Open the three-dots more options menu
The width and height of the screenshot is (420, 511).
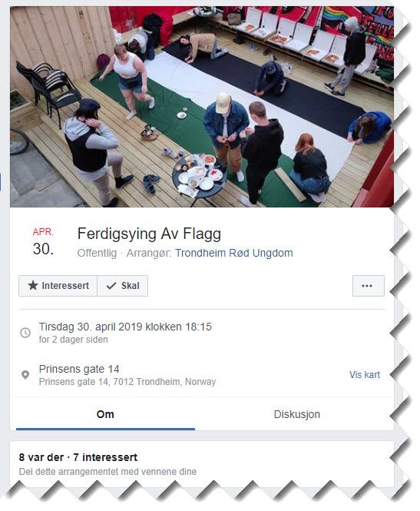click(x=369, y=286)
